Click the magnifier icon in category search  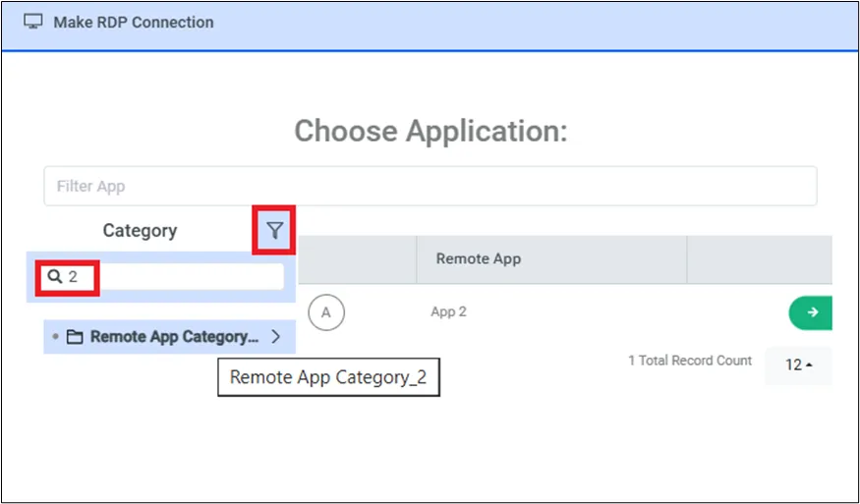54,277
